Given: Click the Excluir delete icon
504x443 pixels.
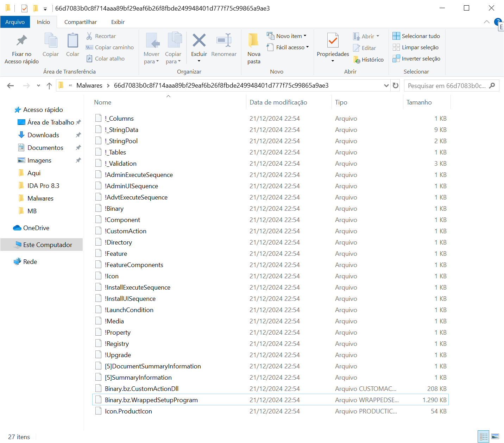Looking at the screenshot, I should pyautogui.click(x=199, y=40).
